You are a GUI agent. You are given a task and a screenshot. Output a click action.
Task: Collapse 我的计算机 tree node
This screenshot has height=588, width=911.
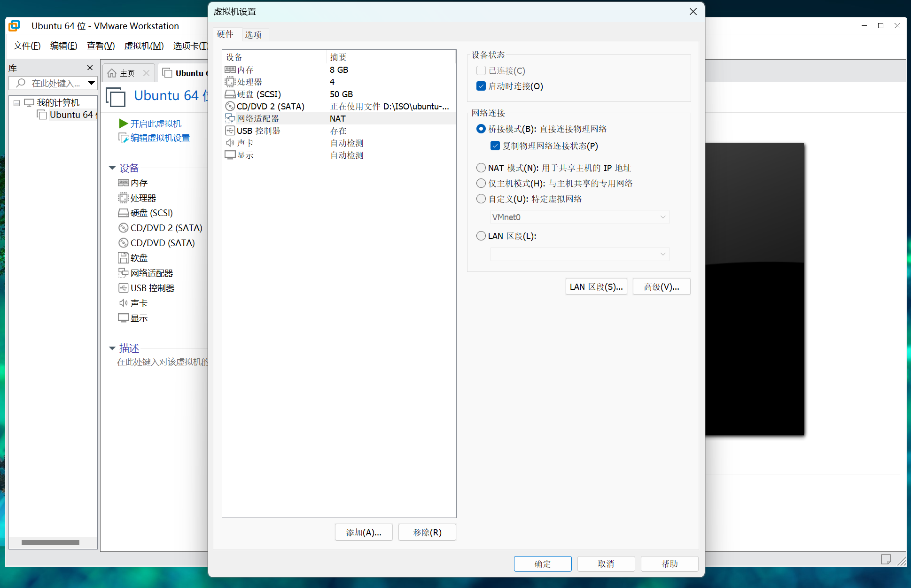coord(17,103)
